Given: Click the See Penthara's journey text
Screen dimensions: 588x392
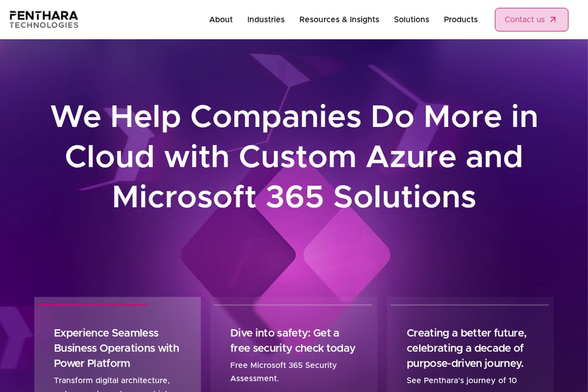Looking at the screenshot, I should pos(462,380).
